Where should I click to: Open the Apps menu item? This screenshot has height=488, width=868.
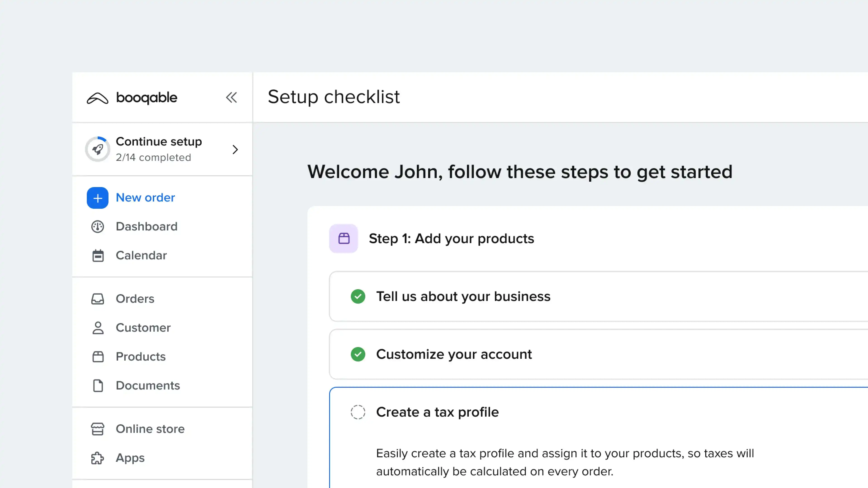130,458
